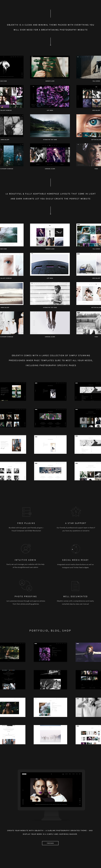This screenshot has width=101, height=868.
Task: Open the dark Main Home demo thumbnail
Action: tap(12, 67)
